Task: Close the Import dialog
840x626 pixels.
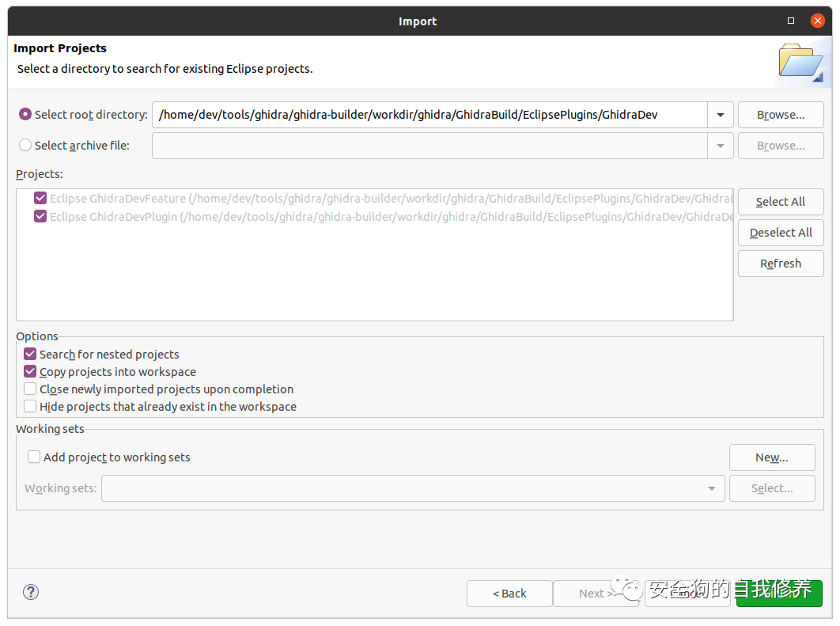Action: pos(817,21)
